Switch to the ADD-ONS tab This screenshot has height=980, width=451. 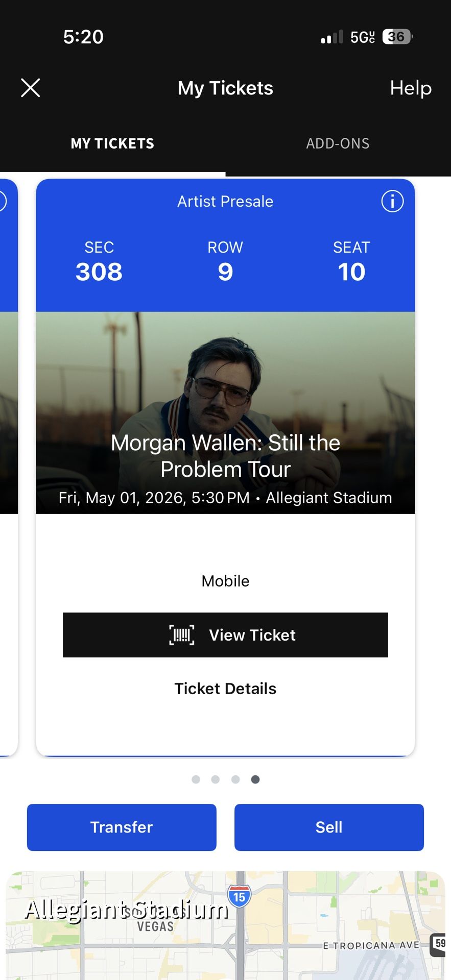338,143
